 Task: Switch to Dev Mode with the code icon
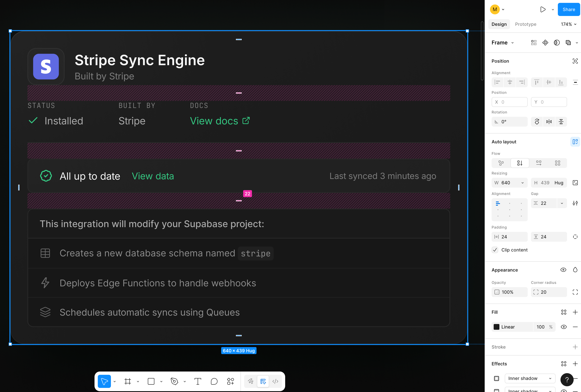(276, 381)
